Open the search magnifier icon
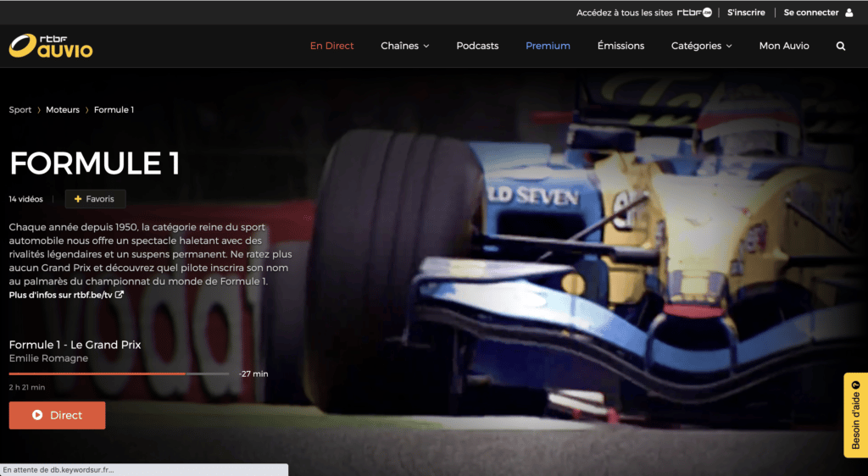Image resolution: width=868 pixels, height=476 pixels. (840, 46)
